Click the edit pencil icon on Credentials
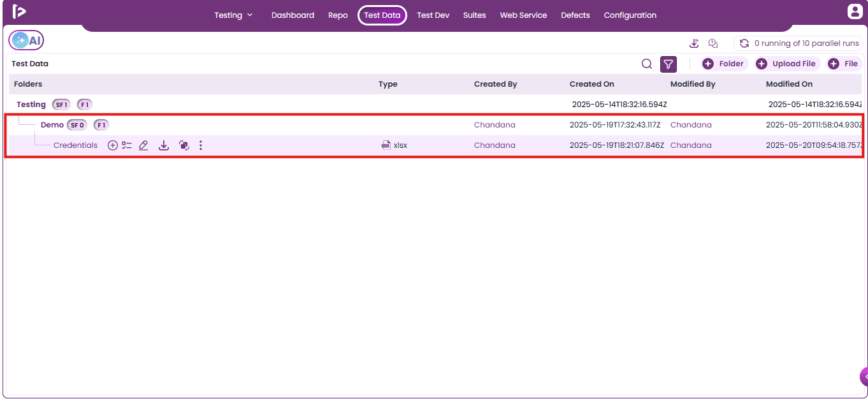This screenshot has height=399, width=868. tap(143, 145)
